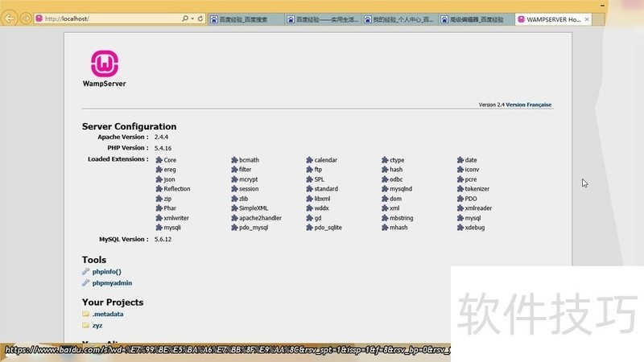Click the localhost URL address field
644x362 pixels.
point(105,19)
